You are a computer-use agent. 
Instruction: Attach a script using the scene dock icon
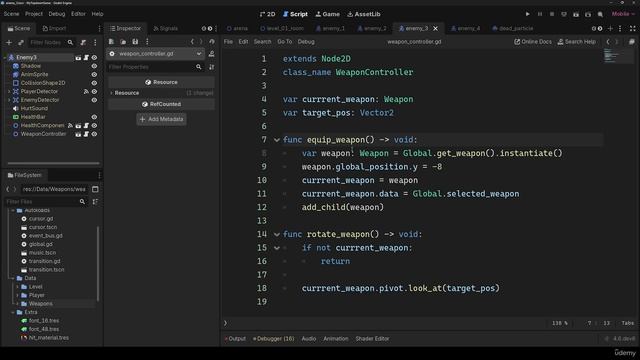83,42
